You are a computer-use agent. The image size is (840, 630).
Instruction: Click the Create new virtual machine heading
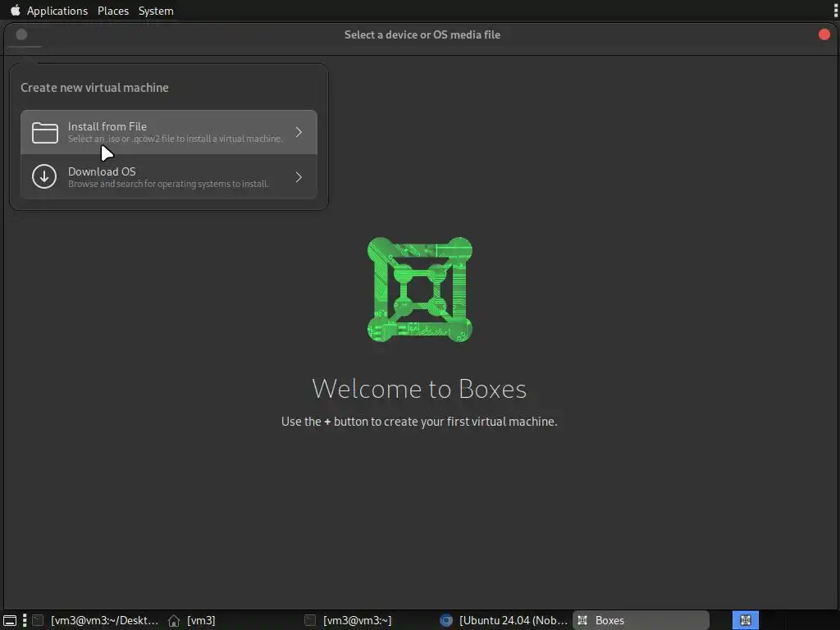(94, 87)
